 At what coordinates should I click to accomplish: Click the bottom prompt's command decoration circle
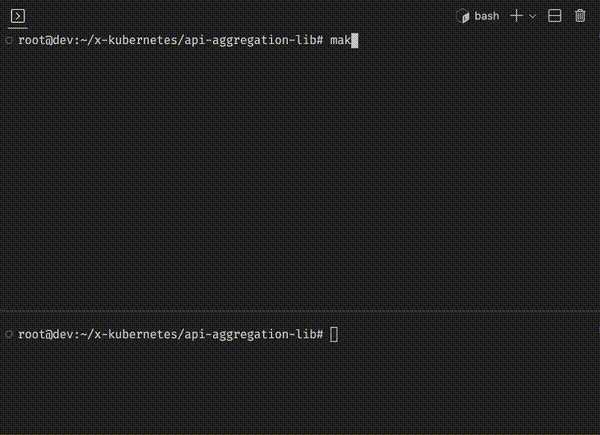pos(9,334)
